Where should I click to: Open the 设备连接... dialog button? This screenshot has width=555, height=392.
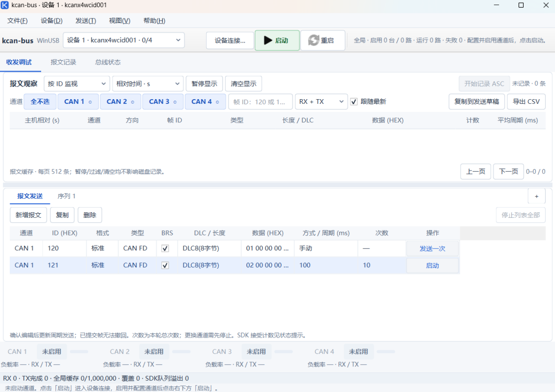(x=230, y=41)
